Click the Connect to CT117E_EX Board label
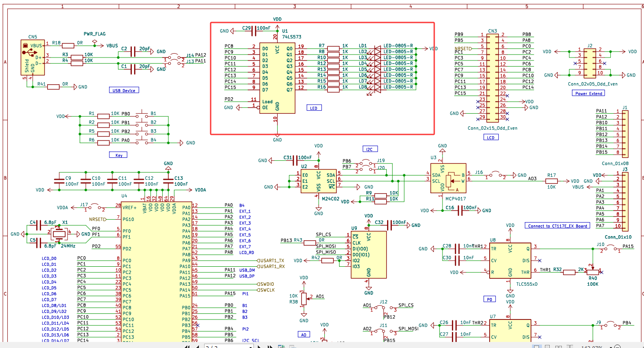644x348 pixels. point(557,226)
